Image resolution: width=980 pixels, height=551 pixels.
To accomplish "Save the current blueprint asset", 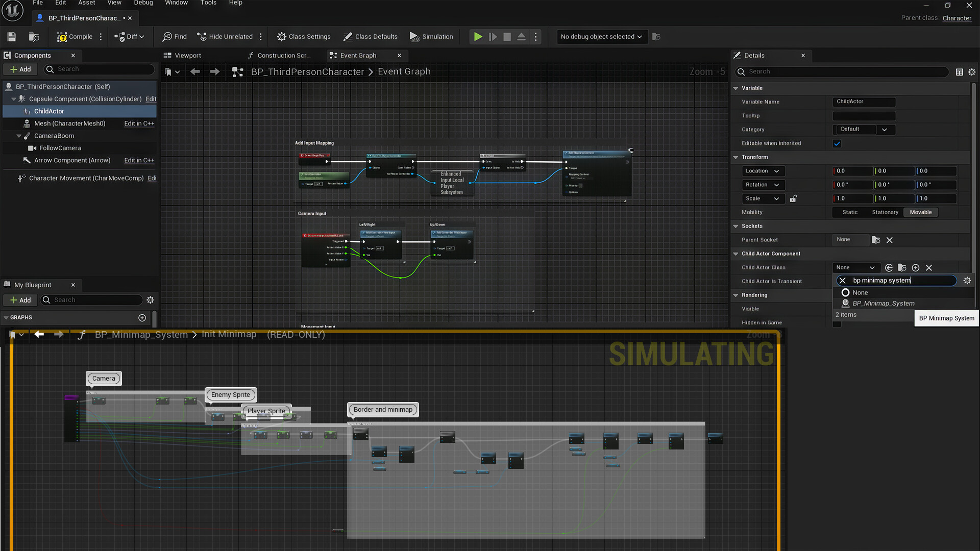I will 11,36.
